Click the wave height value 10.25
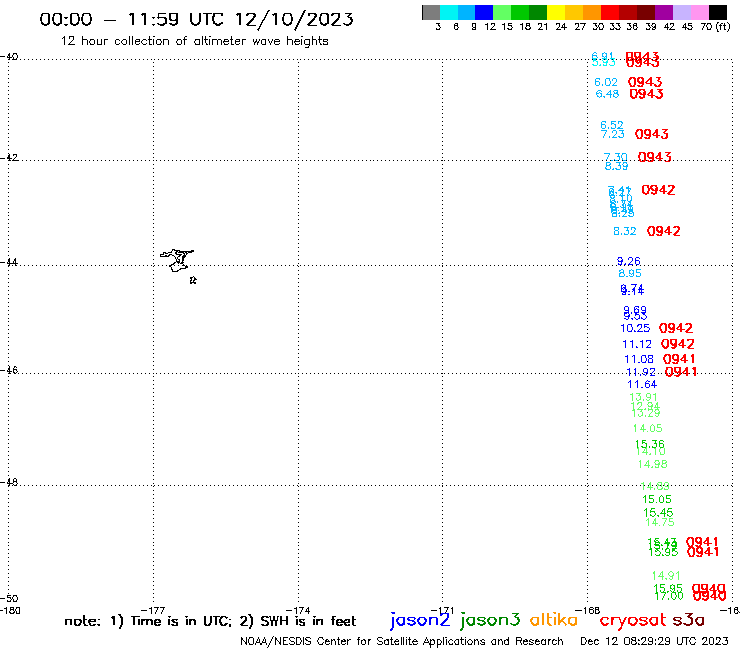The image size is (740, 650). [x=635, y=328]
